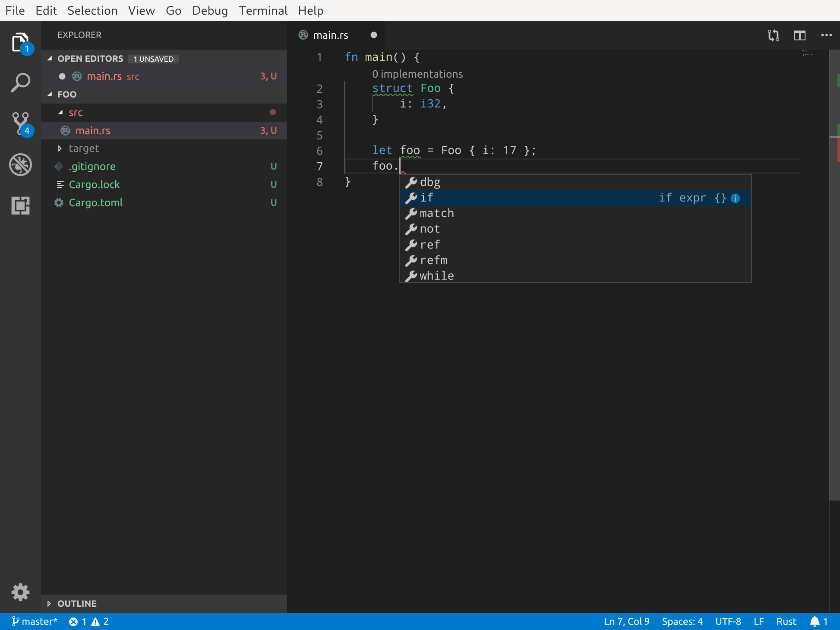This screenshot has width=840, height=630.
Task: Open the Manage gear icon
Action: click(20, 592)
